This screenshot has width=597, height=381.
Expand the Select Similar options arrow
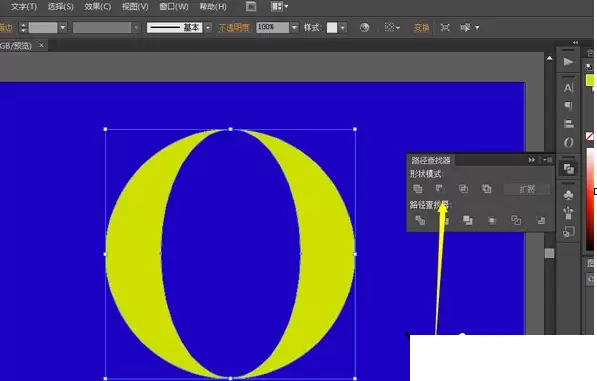(x=477, y=27)
